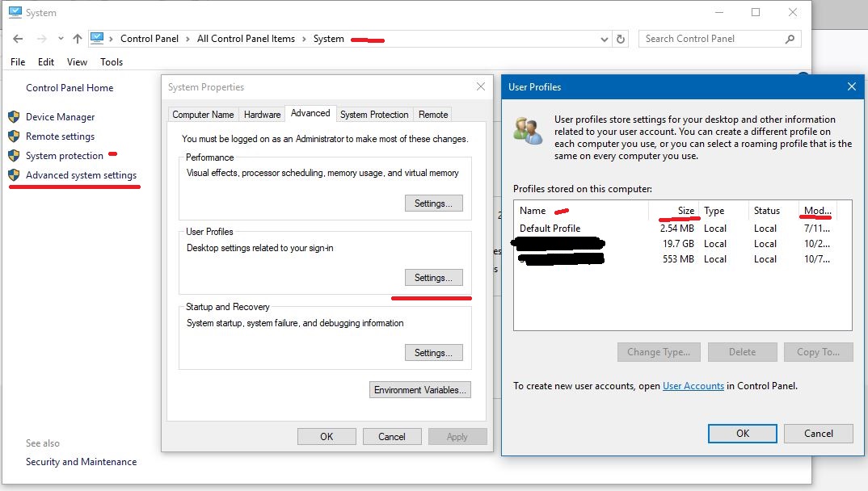This screenshot has height=491, width=868.
Task: Expand chevron after All Control Panel Items
Action: pos(304,39)
